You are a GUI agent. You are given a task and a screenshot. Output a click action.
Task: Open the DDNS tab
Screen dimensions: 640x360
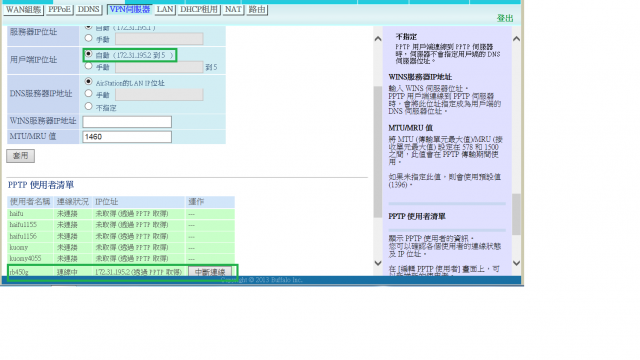point(89,10)
